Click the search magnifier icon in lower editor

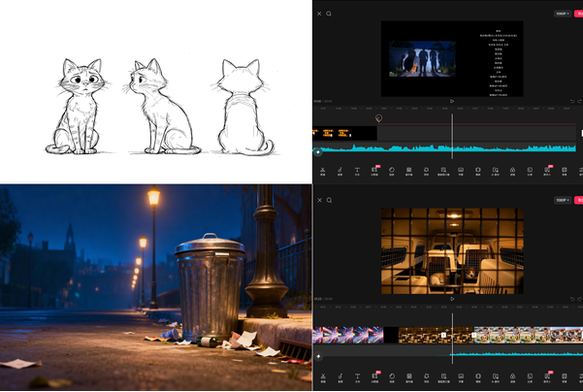(329, 200)
